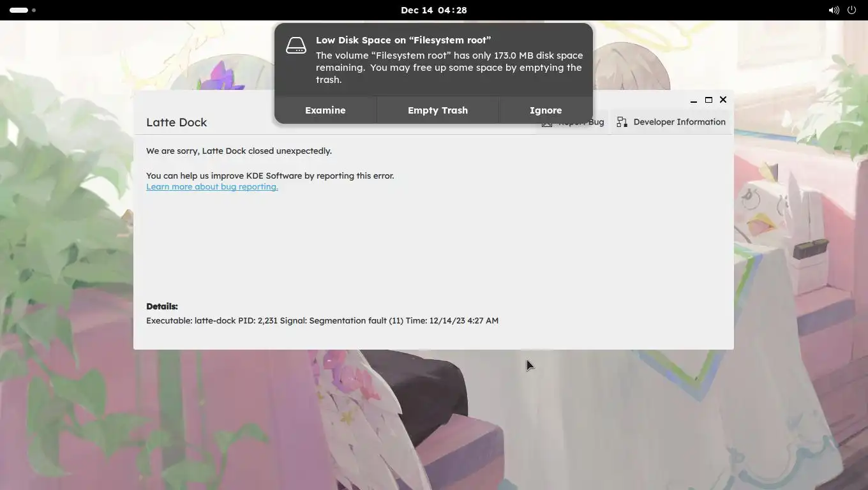Click the 'Details:' label
This screenshot has height=490, width=868.
(x=162, y=306)
